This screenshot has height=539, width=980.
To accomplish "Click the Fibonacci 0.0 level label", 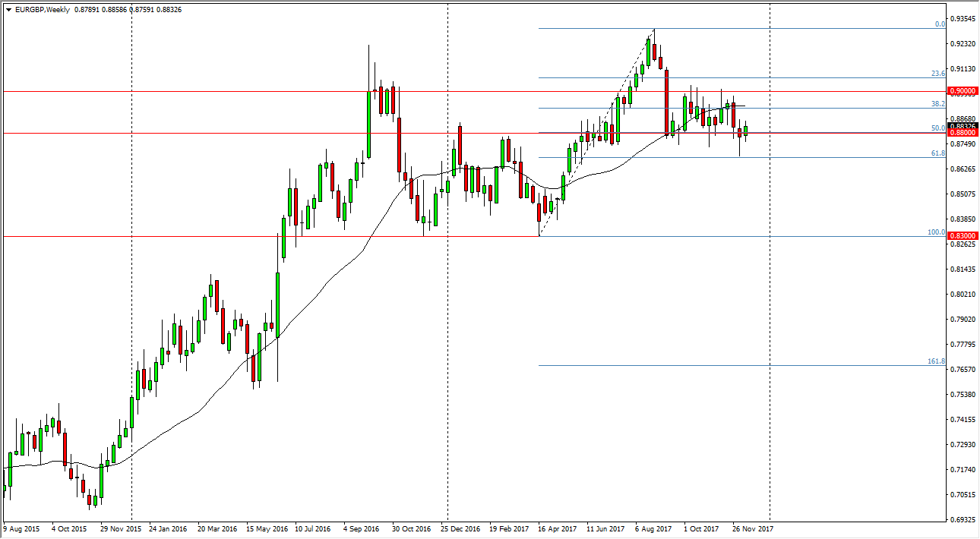I will (940, 24).
